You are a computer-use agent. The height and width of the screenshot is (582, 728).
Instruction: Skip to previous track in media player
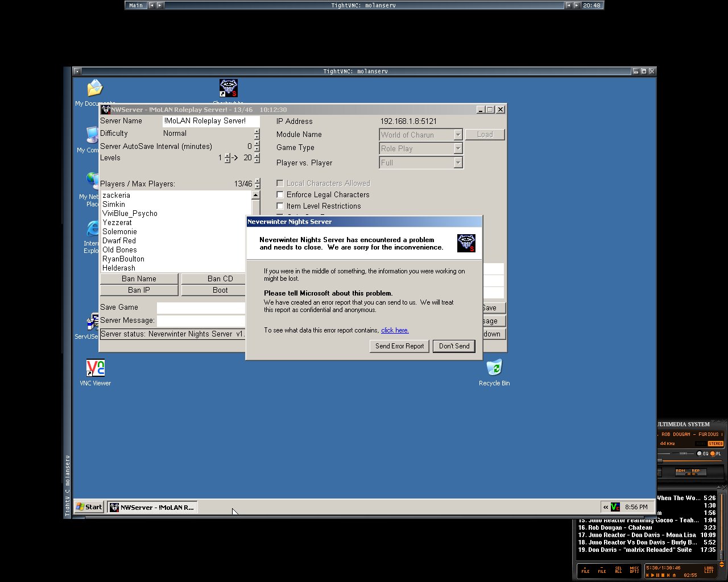pos(647,575)
